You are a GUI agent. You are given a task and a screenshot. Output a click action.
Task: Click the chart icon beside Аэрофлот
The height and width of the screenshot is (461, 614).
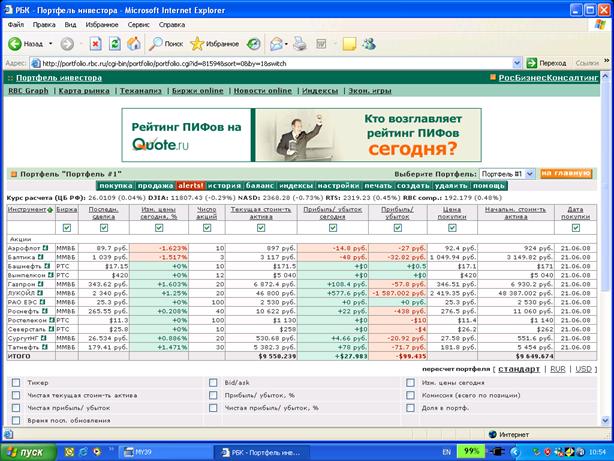45,248
